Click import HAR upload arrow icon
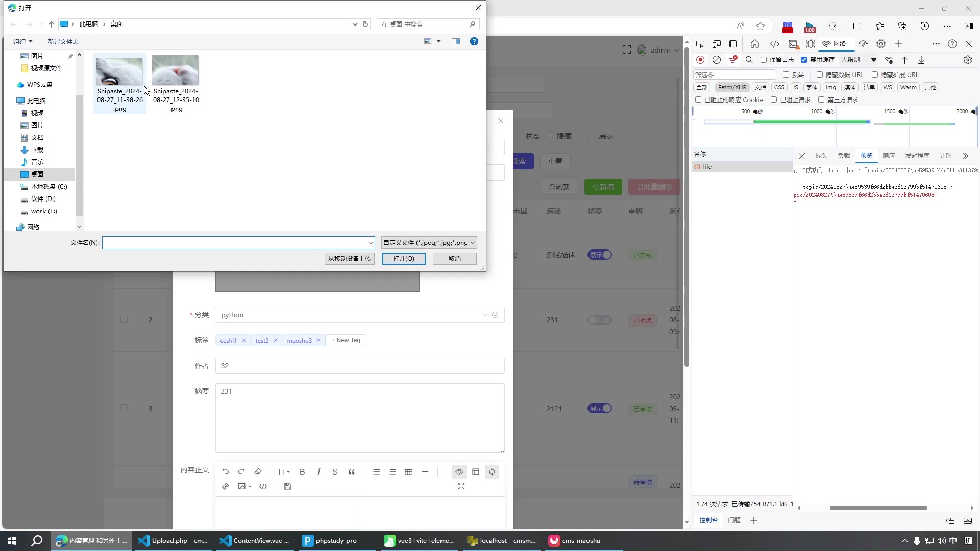 (904, 60)
